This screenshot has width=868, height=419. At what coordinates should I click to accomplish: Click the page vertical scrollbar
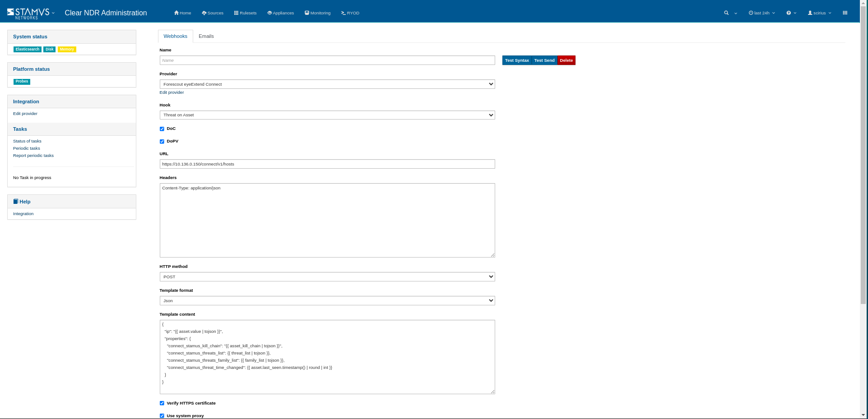click(x=863, y=180)
